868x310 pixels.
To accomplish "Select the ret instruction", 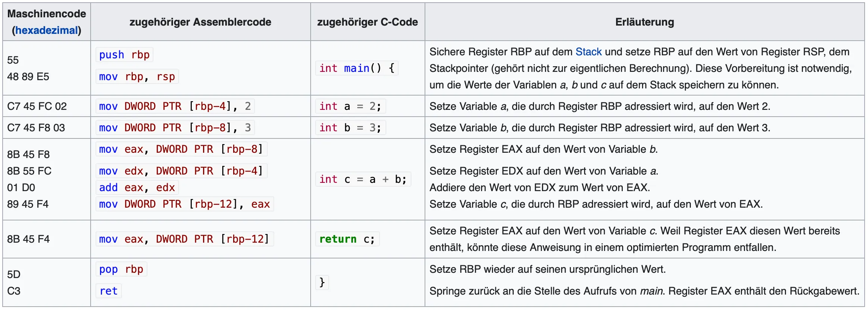I will click(x=109, y=291).
